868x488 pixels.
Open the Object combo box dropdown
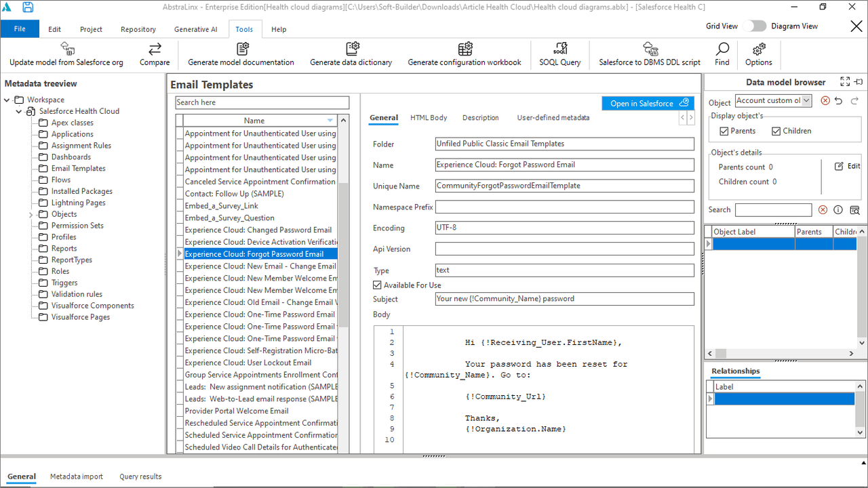tap(806, 100)
